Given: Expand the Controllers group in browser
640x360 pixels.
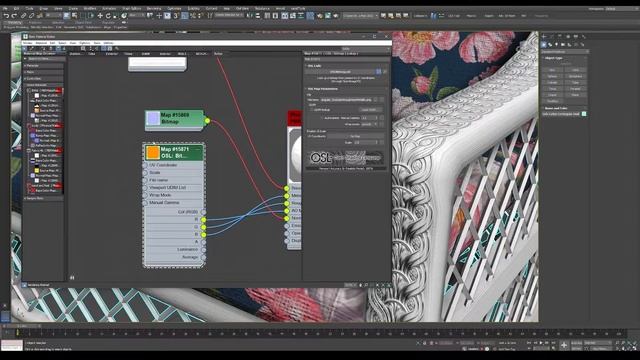Looking at the screenshot, I should [43, 78].
